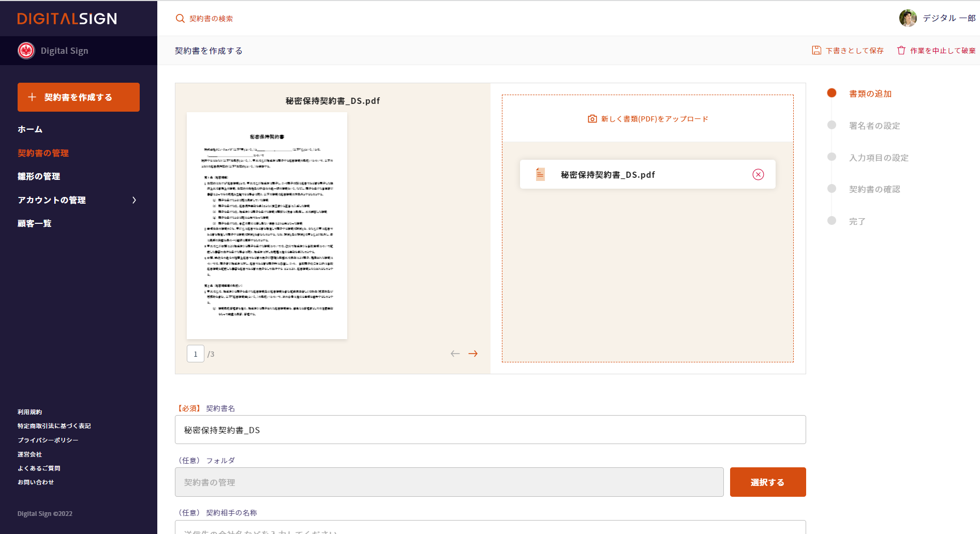This screenshot has height=534, width=980.
Task: Click the user avatar for デジタル 一郎
Action: (908, 18)
